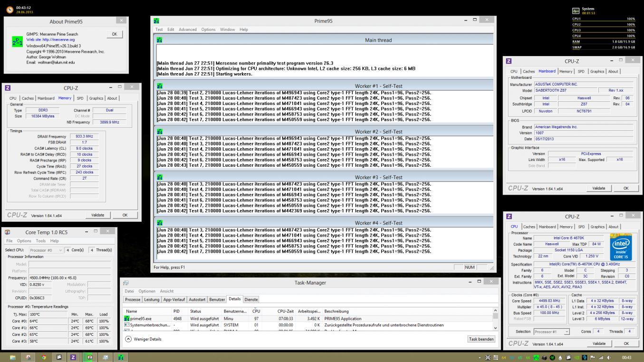Switch to CPU-Z via the purple taskbar icon
This screenshot has height=362, width=644.
(73, 357)
